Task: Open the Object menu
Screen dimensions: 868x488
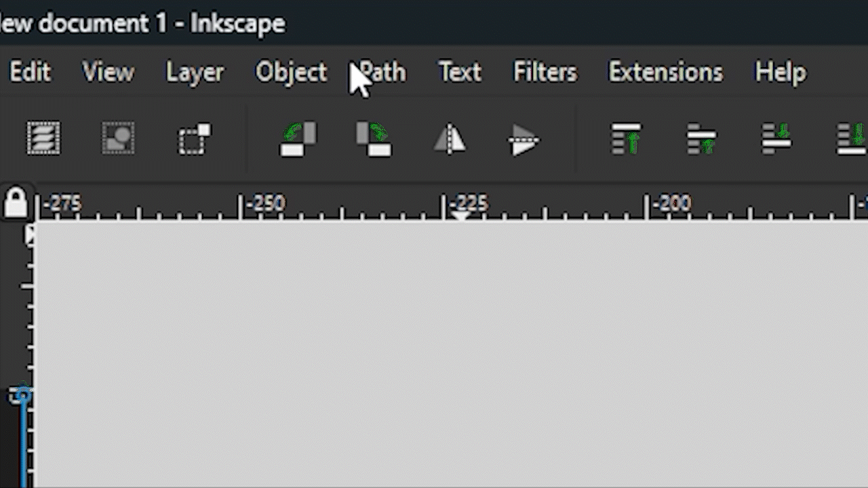Action: click(x=291, y=72)
